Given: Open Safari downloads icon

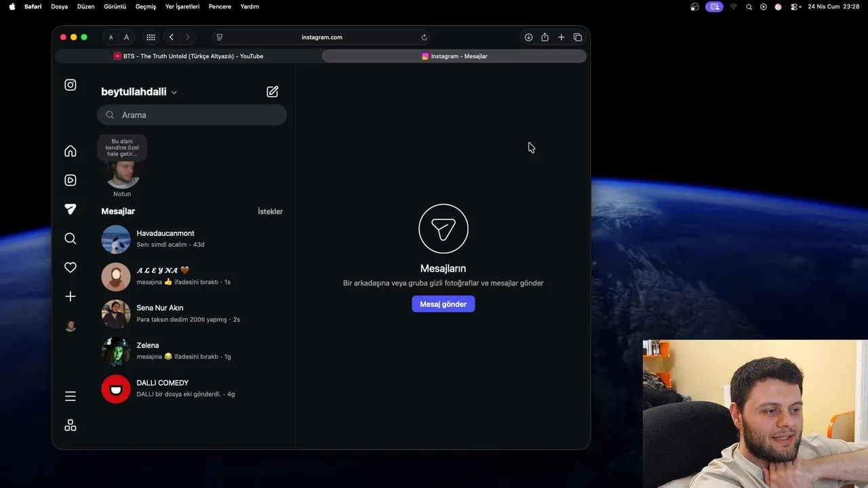Looking at the screenshot, I should 528,37.
